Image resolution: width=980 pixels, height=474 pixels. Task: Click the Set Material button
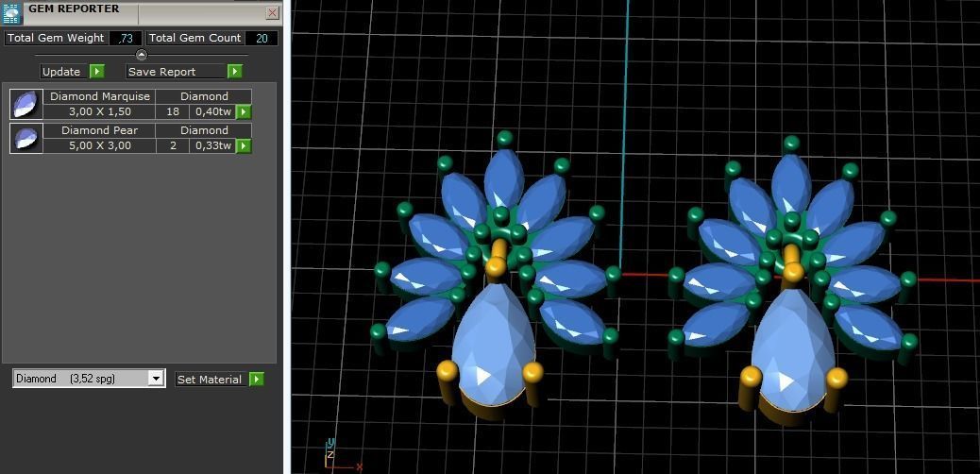210,379
